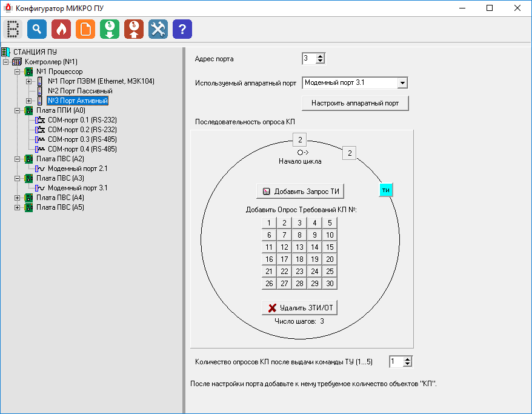The width and height of the screenshot is (532, 414).
Task: Click Настроить аппаратный порт button
Action: (x=355, y=103)
